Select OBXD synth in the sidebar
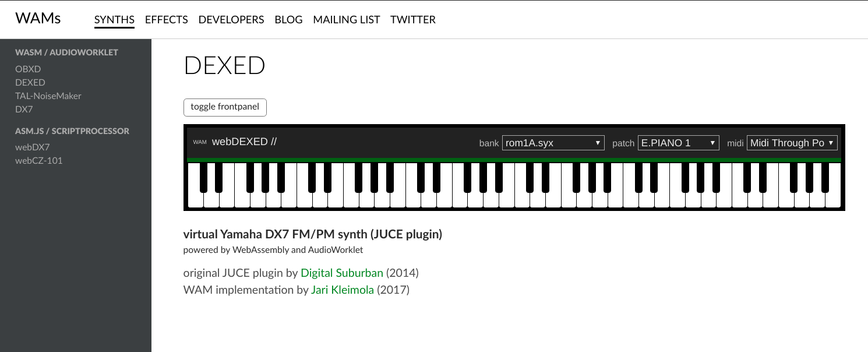The height and width of the screenshot is (352, 868). click(28, 69)
